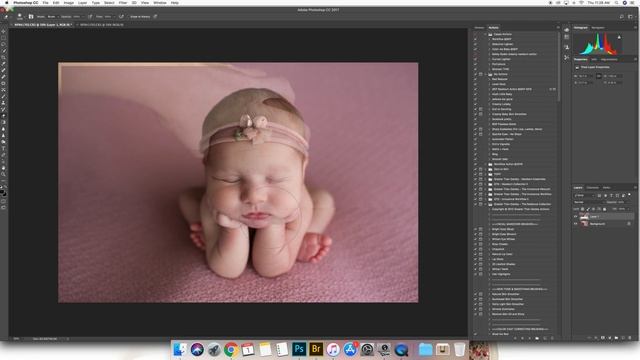Open Adobe Bridge from the Dock
Screen dimensions: 640x360
(316, 349)
